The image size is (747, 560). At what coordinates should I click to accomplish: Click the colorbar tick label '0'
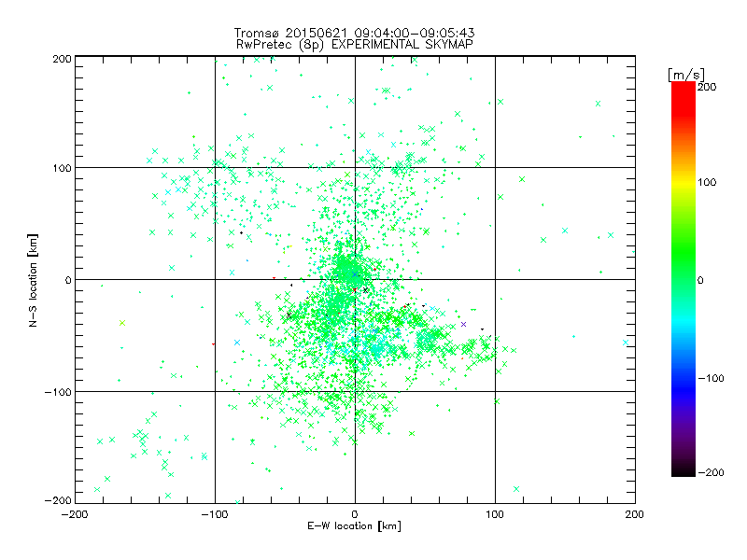click(x=700, y=280)
